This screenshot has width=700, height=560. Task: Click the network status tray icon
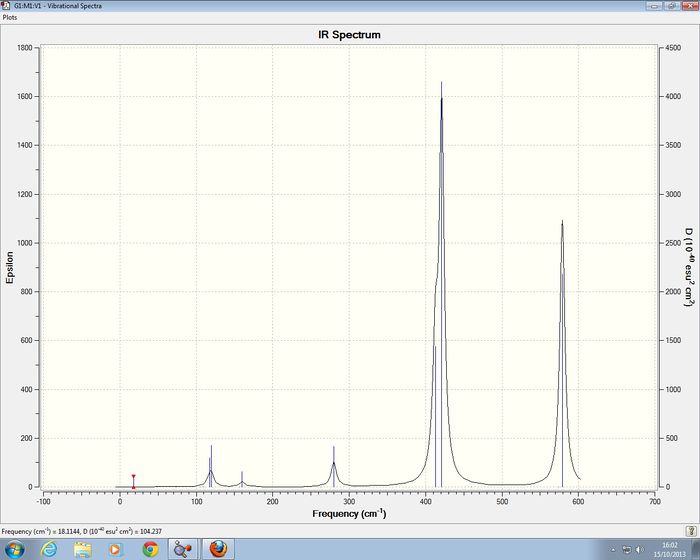click(627, 549)
